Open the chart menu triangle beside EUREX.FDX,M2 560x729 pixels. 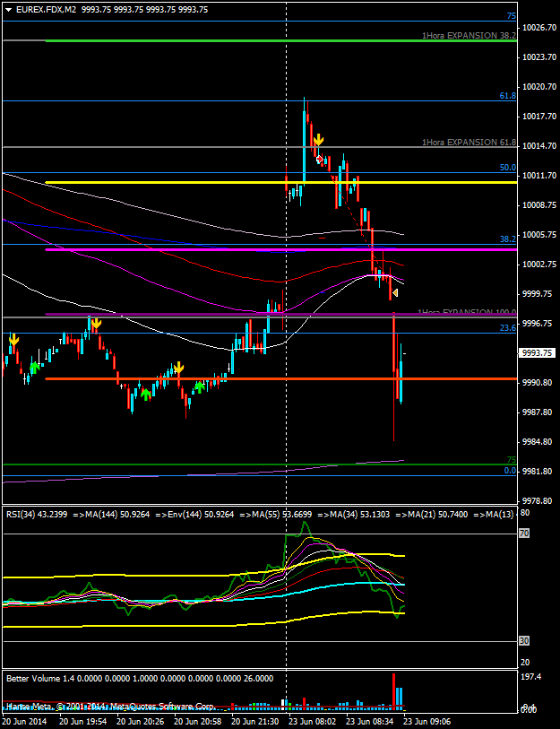coord(8,9)
